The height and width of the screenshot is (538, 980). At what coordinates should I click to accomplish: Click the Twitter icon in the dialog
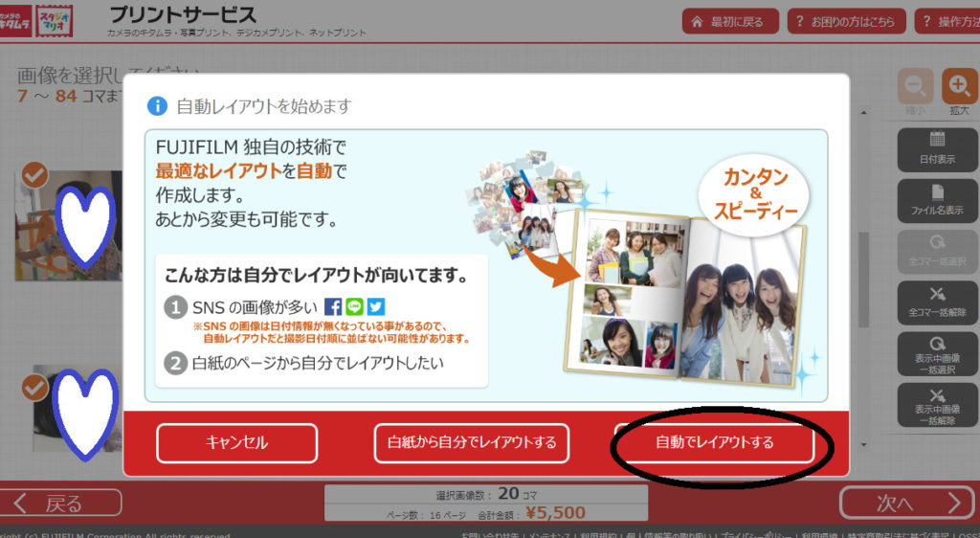coord(375,306)
